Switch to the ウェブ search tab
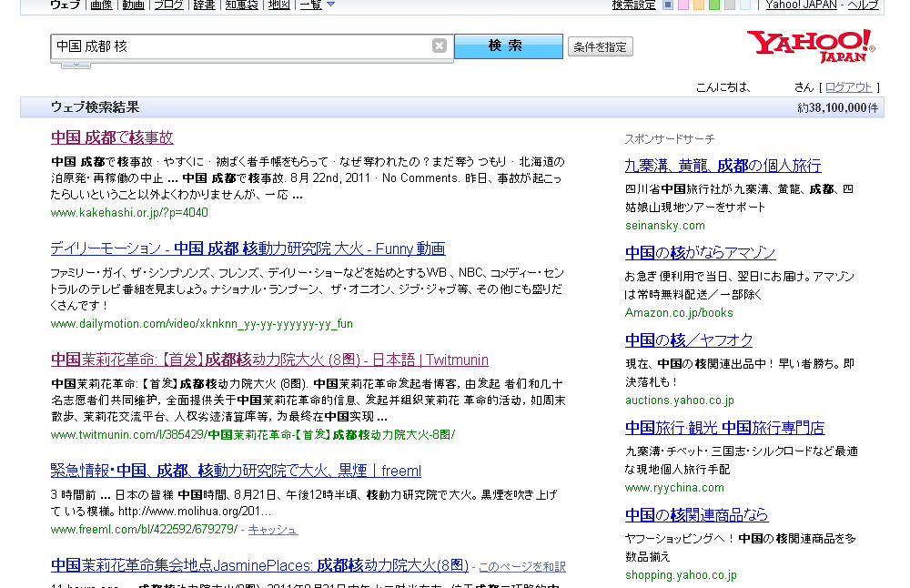Screen dimensions: 910x588 [x=65, y=5]
